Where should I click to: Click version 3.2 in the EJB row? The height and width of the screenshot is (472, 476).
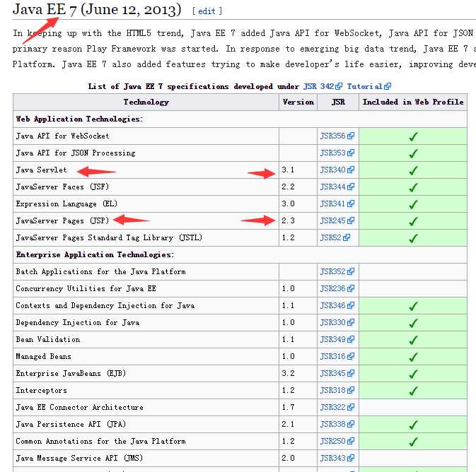[288, 373]
